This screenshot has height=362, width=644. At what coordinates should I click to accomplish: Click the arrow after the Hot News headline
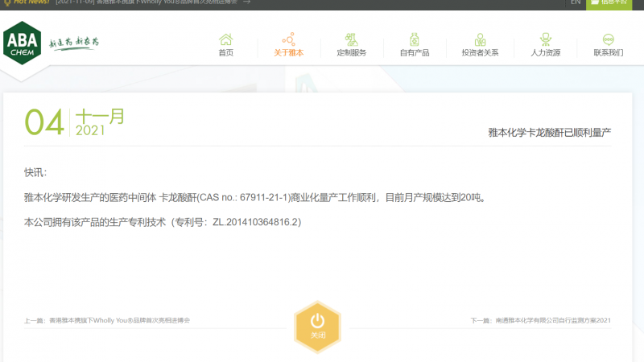[x=246, y=2]
